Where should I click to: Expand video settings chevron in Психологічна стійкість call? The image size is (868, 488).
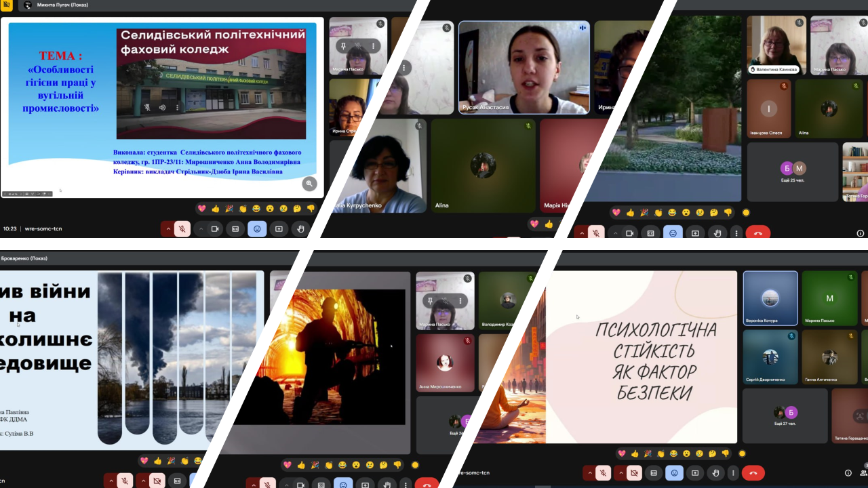pos(620,473)
